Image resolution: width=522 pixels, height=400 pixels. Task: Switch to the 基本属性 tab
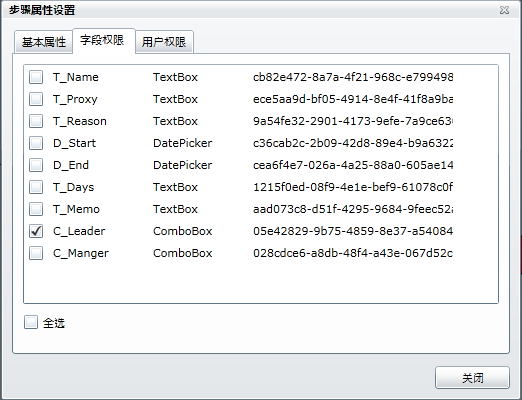pos(43,42)
